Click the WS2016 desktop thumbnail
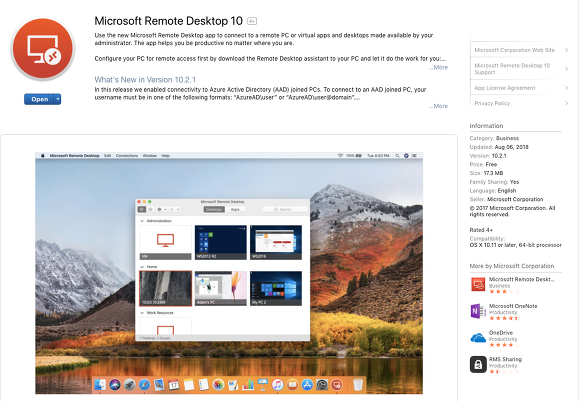Viewport: 580px width, 401px height. [x=276, y=242]
